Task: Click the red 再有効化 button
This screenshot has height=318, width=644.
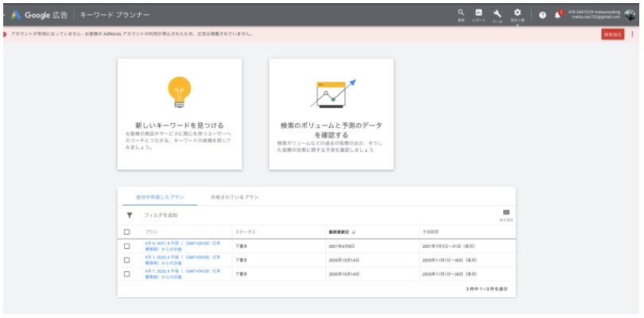Action: pyautogui.click(x=612, y=34)
